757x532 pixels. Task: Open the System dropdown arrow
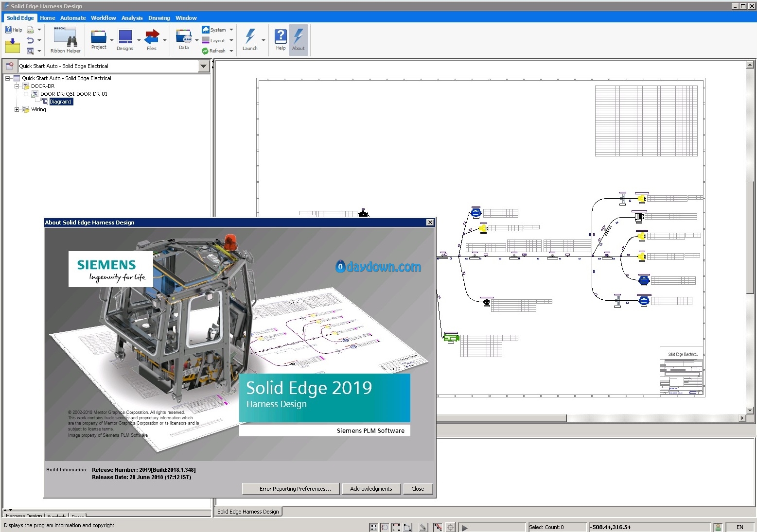click(231, 30)
